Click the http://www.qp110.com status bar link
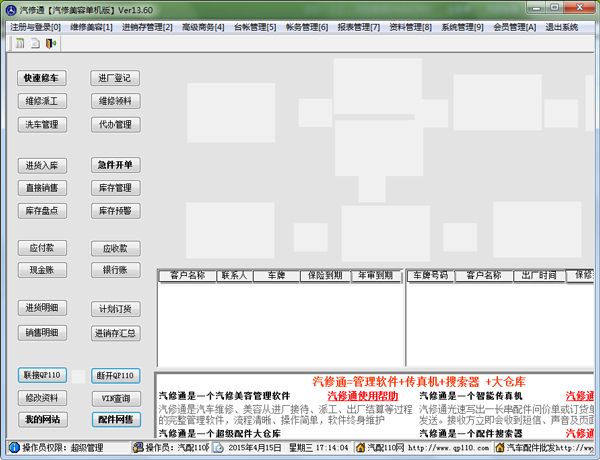This screenshot has height=460, width=600. tap(448, 447)
